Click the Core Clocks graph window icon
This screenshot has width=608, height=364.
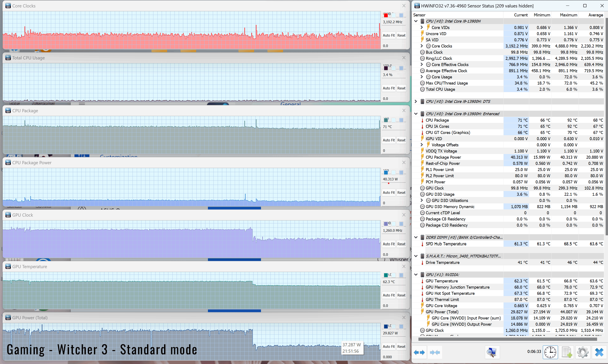(8, 6)
